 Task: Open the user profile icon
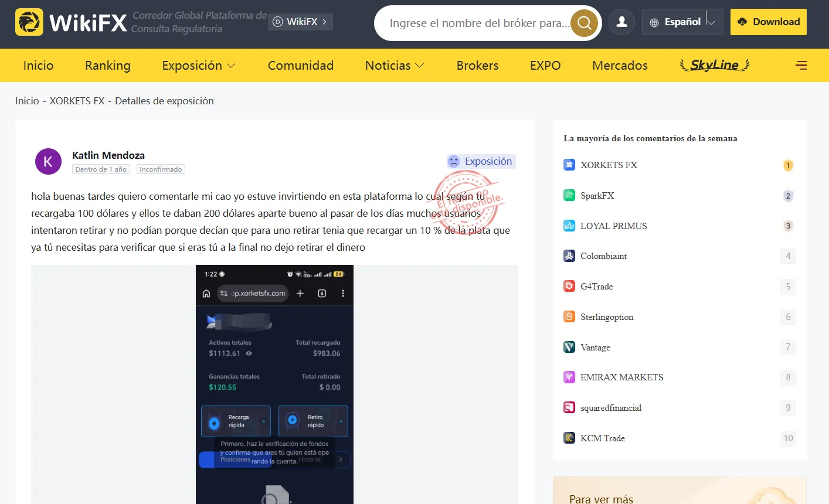point(622,22)
